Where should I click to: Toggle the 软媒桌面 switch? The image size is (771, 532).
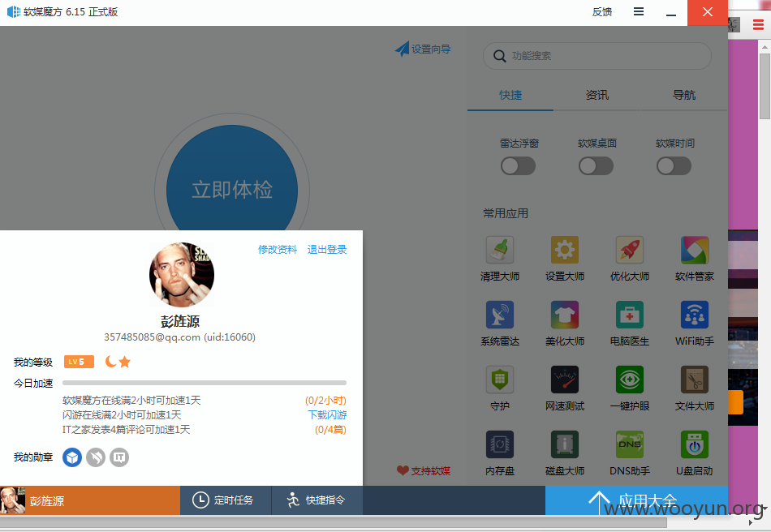pos(596,166)
